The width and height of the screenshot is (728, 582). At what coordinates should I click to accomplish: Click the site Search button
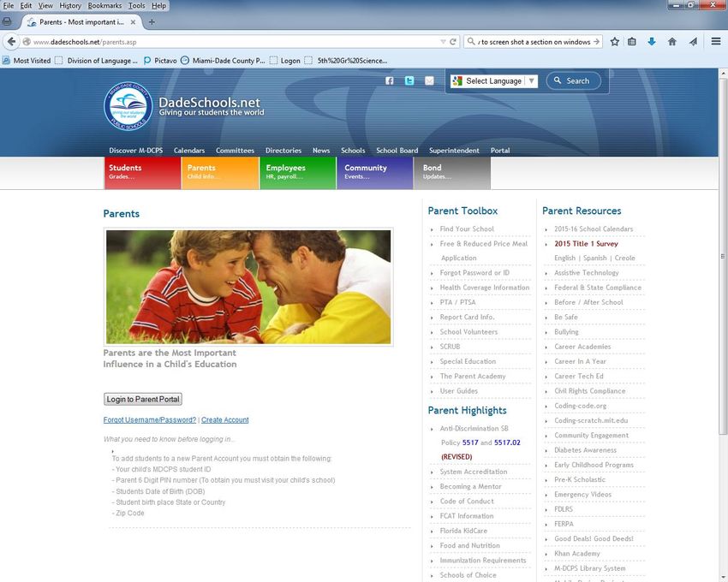573,80
